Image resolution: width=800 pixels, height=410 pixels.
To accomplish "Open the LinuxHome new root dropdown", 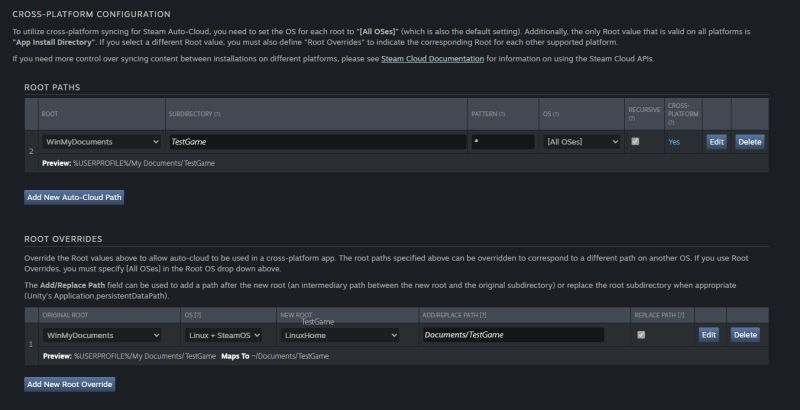I will pos(340,335).
